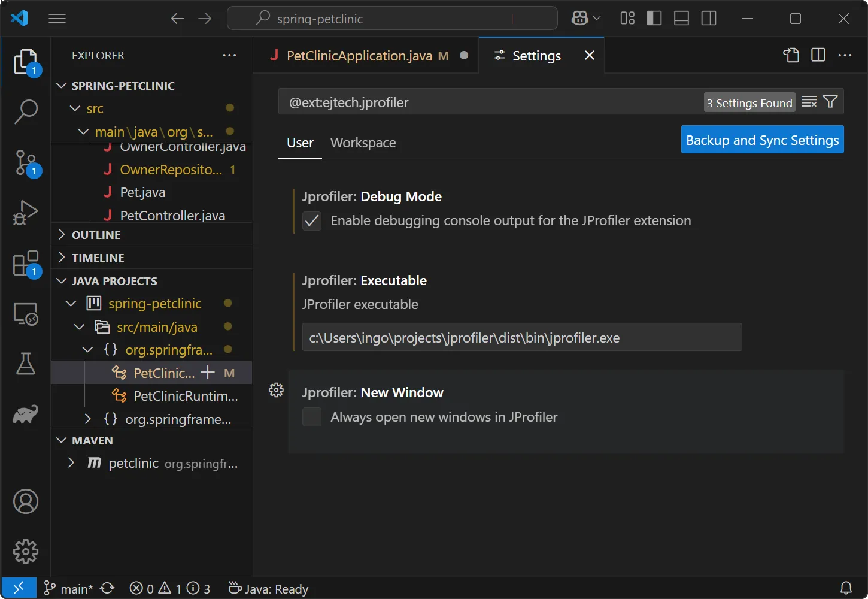The height and width of the screenshot is (599, 868).
Task: Edit the JProfiler executable path field
Action: [522, 337]
